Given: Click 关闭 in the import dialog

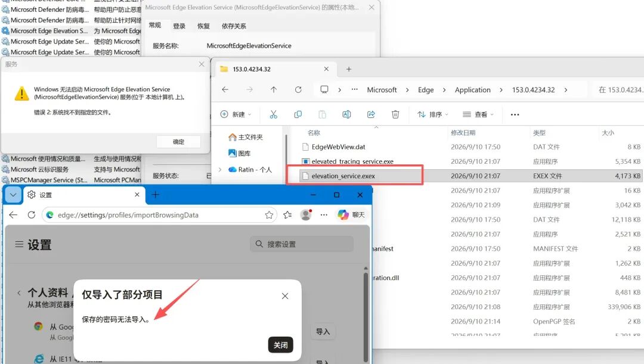Looking at the screenshot, I should click(280, 345).
